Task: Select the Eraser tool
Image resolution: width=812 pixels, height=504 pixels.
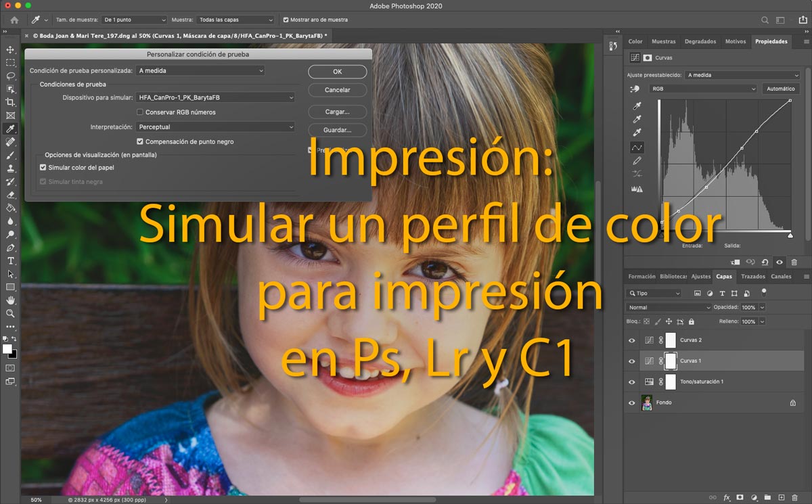Action: coord(10,195)
